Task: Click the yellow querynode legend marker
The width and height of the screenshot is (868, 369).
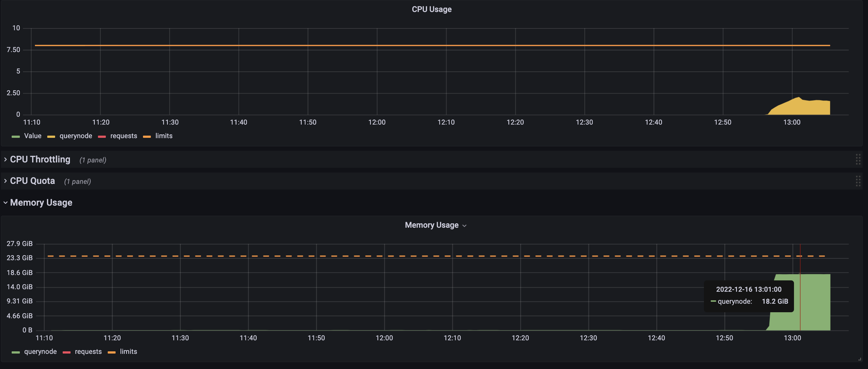Action: click(x=51, y=136)
